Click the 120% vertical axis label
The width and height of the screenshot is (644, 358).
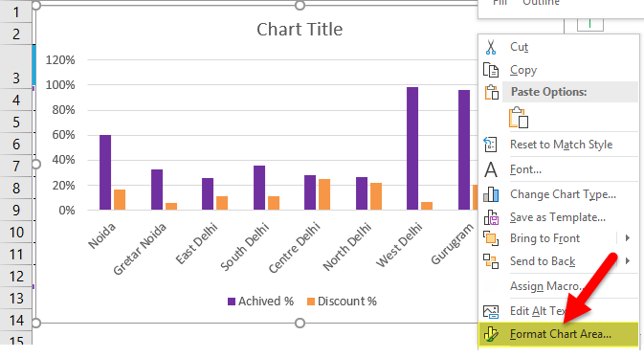pyautogui.click(x=60, y=60)
